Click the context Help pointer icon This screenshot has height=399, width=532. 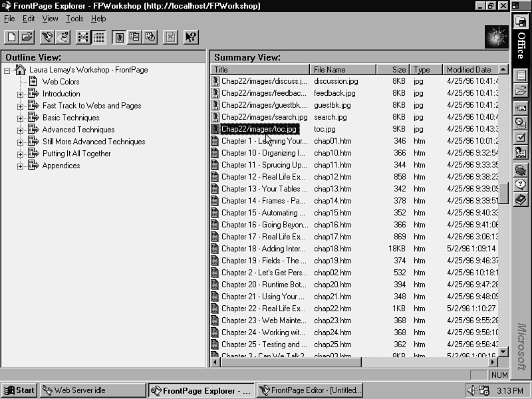point(191,37)
